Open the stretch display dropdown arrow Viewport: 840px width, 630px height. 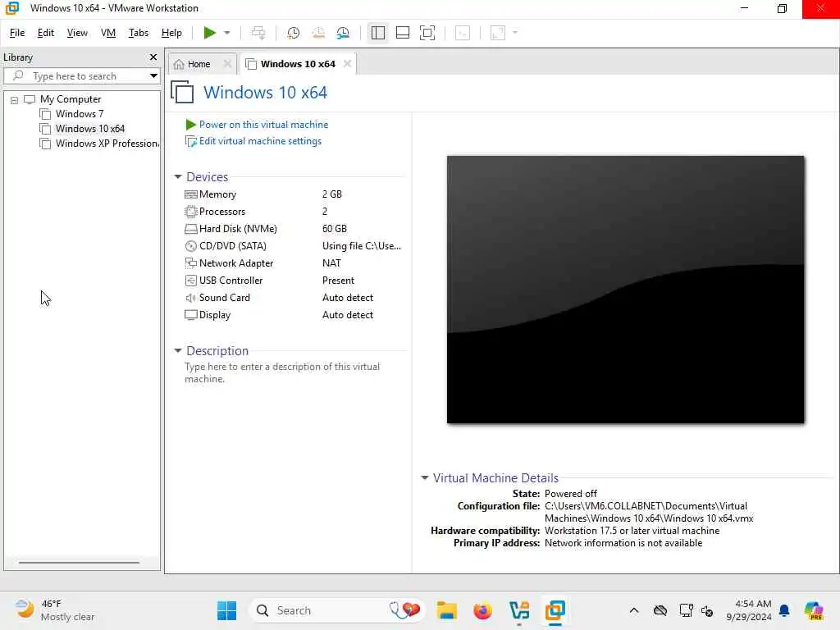pos(515,33)
